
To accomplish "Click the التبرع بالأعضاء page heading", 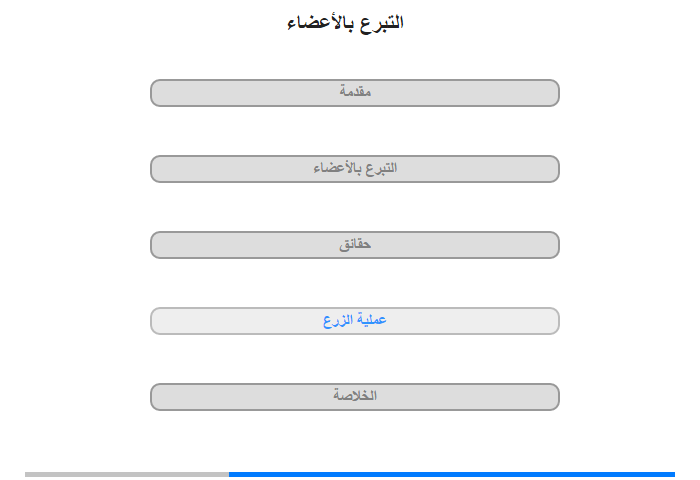I will [345, 22].
